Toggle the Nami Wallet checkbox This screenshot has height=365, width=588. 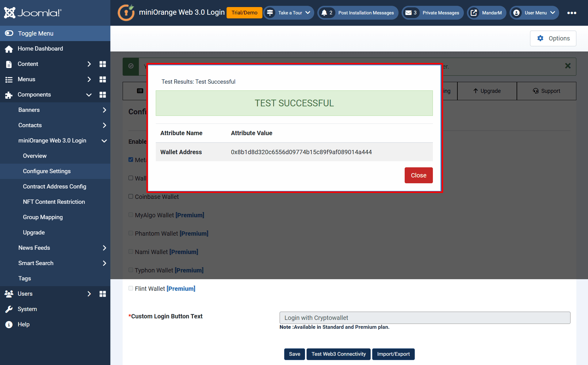pyautogui.click(x=131, y=252)
